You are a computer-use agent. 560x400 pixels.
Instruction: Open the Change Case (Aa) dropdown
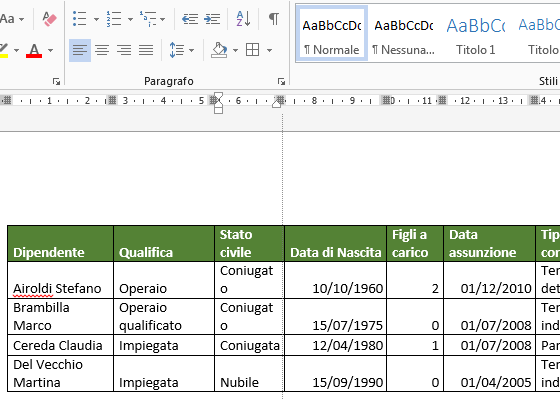point(12,19)
